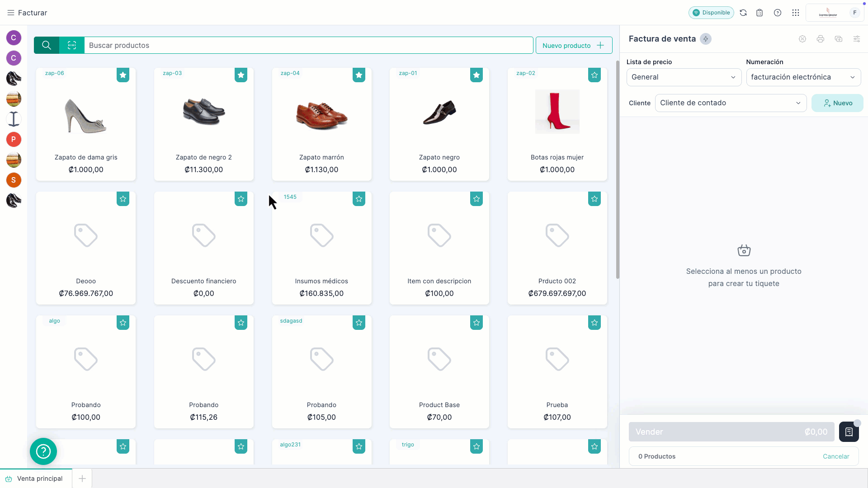The height and width of the screenshot is (488, 868).
Task: Select the Botas rojas mujer product image
Action: 557,111
